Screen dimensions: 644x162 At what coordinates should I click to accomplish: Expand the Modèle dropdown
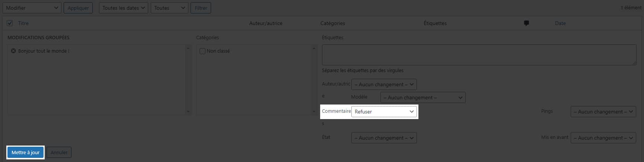pyautogui.click(x=423, y=97)
